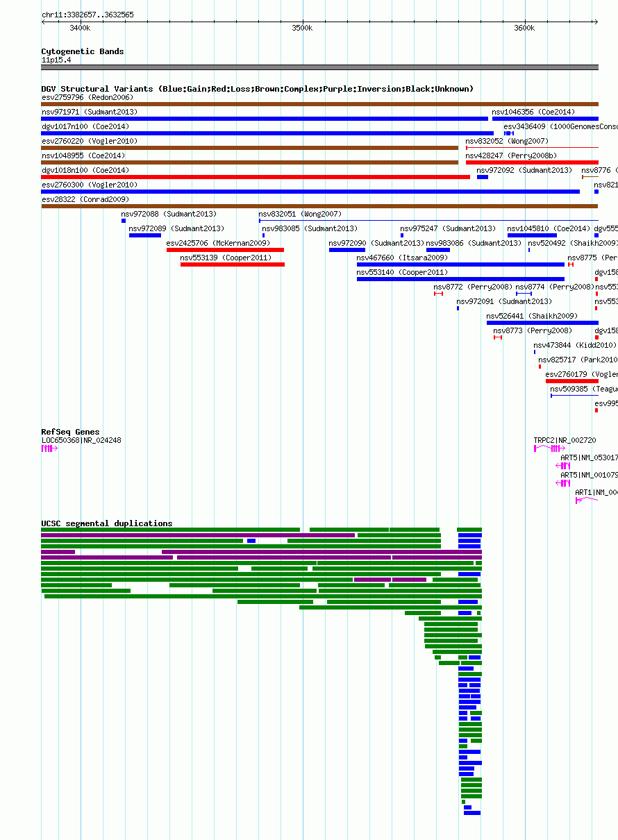Click the 3600k scale label

[x=524, y=28]
